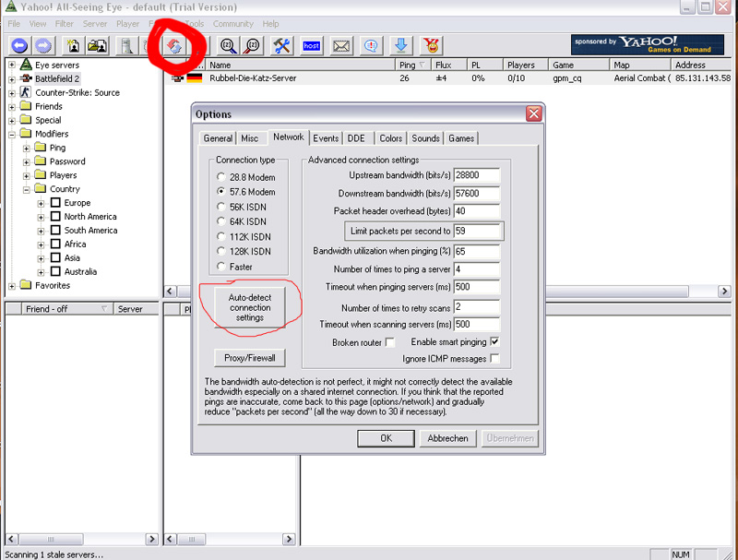
Task: Click the Yahoo Games on Demand sponsor banner
Action: (x=648, y=45)
